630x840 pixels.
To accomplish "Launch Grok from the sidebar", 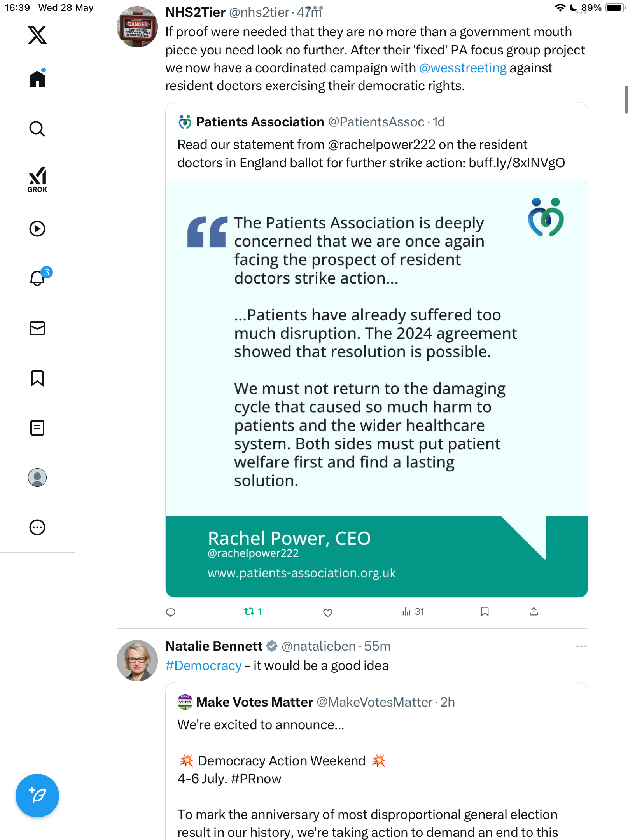I will pos(37,180).
